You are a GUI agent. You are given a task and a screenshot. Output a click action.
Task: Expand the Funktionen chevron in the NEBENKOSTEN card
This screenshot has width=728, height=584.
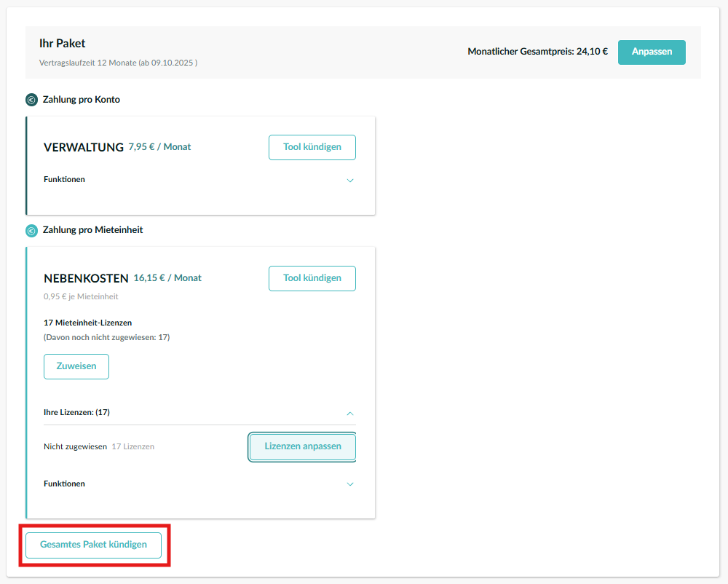(350, 484)
